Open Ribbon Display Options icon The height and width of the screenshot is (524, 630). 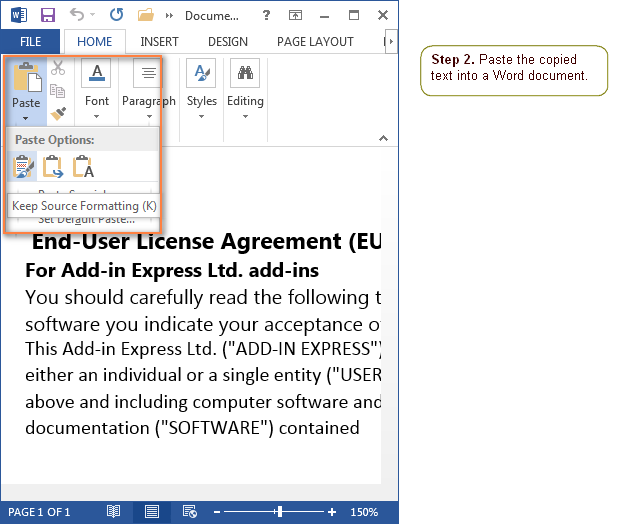[x=295, y=15]
